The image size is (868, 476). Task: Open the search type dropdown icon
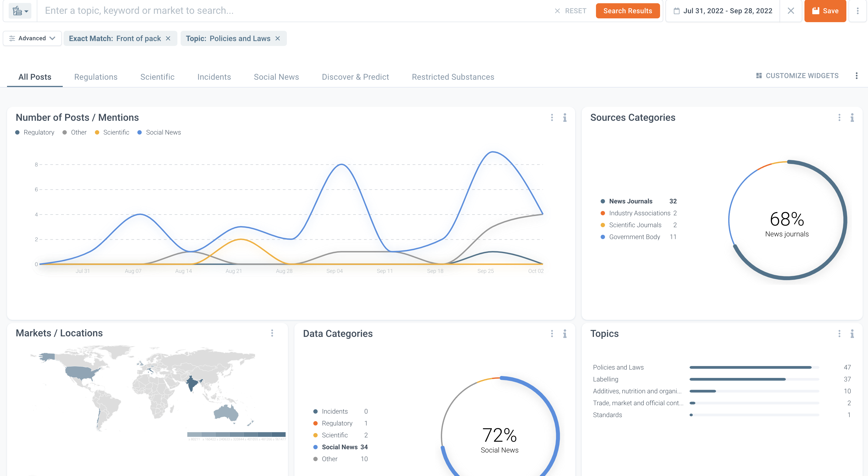pyautogui.click(x=20, y=11)
